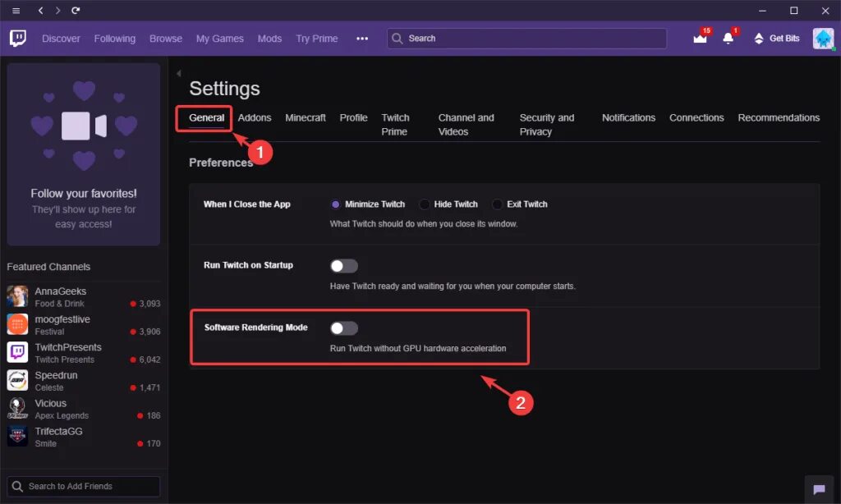Image resolution: width=841 pixels, height=504 pixels.
Task: Click the friends search magnifier icon
Action: (17, 486)
